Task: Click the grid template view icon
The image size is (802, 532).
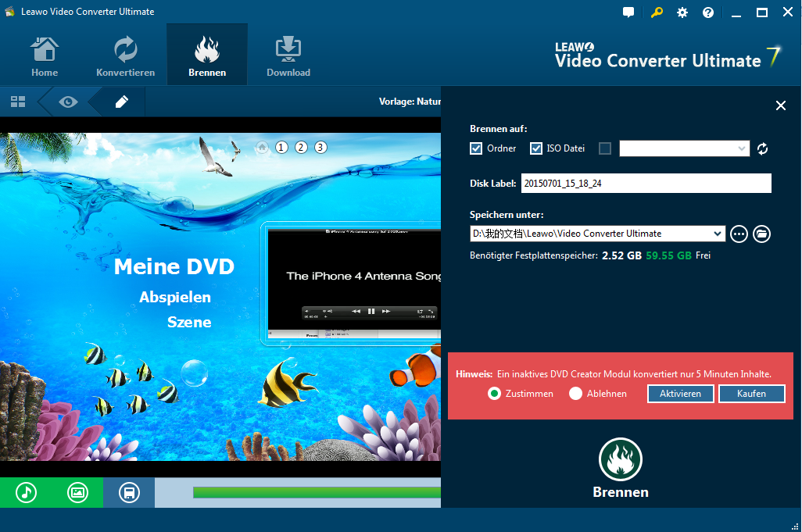Action: (18, 102)
